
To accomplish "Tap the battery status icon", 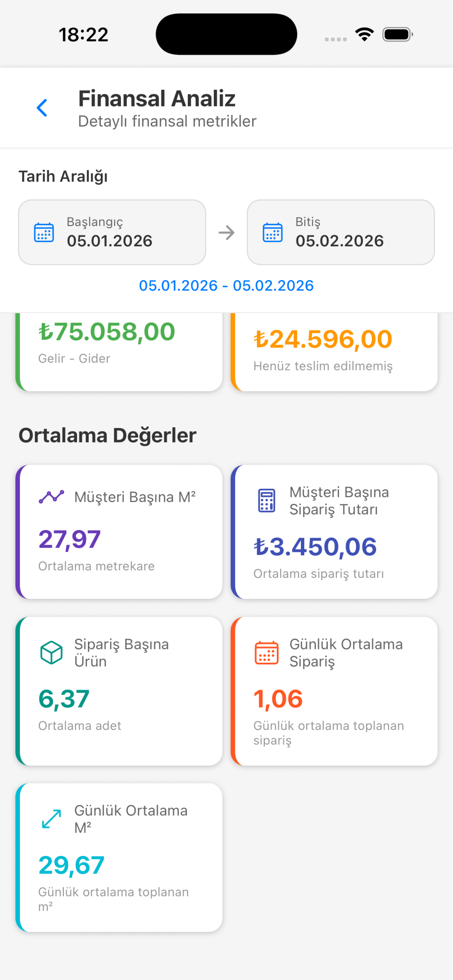I will [x=398, y=35].
